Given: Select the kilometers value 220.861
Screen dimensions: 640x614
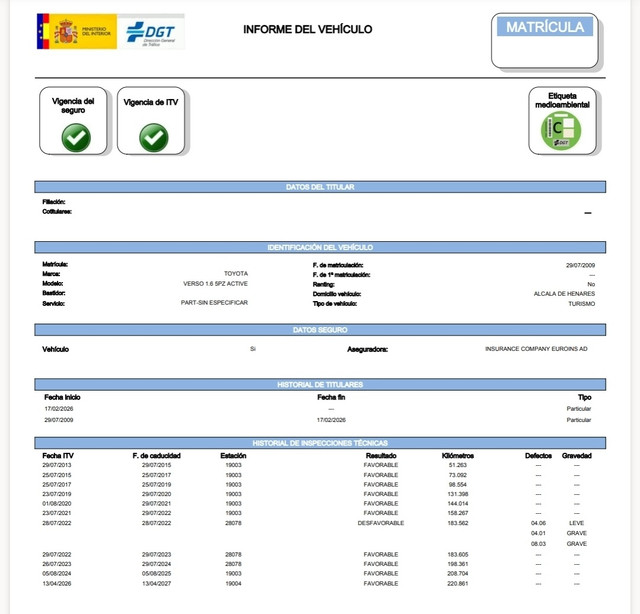Looking at the screenshot, I should (x=458, y=584).
